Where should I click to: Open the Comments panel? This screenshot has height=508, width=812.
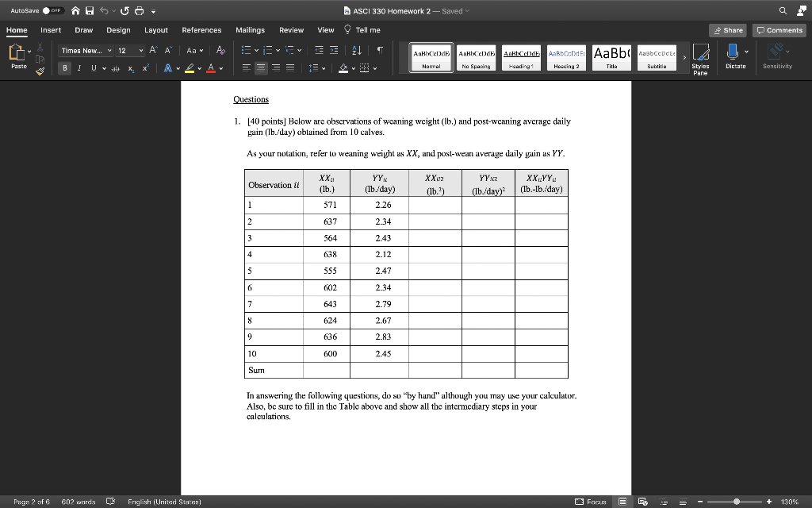coord(779,29)
